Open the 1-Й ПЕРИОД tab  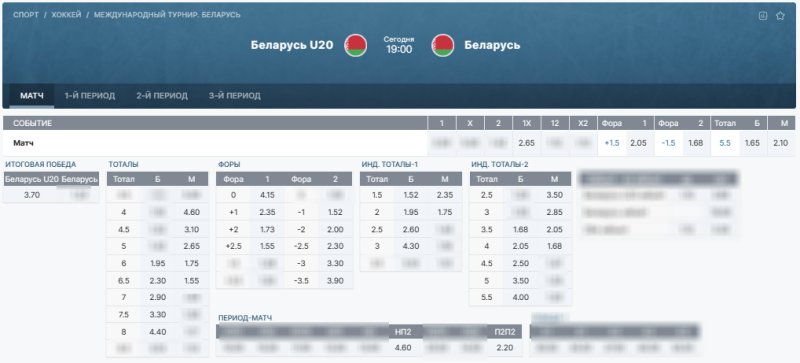coord(89,95)
